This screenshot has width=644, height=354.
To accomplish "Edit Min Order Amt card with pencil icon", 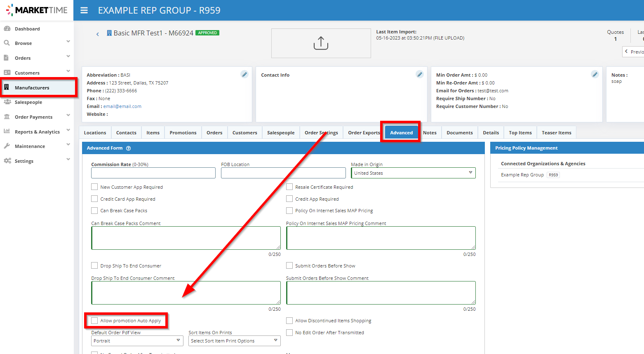I will (595, 74).
